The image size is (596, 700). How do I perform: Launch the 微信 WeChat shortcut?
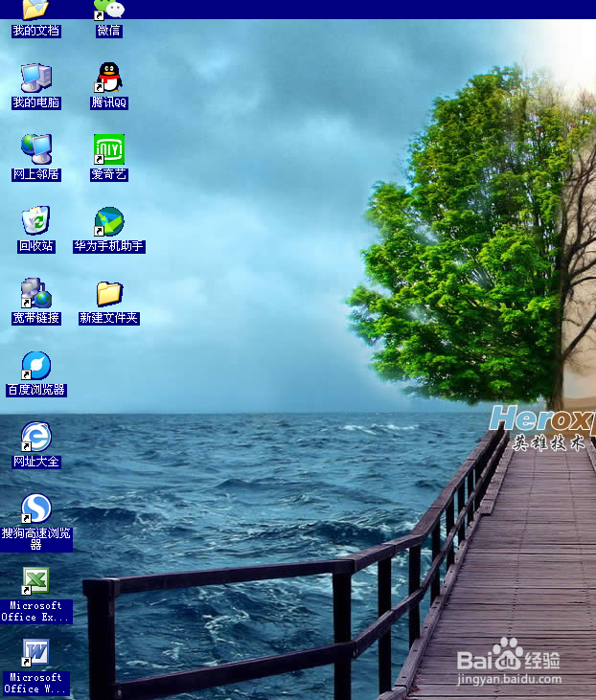coord(108,9)
